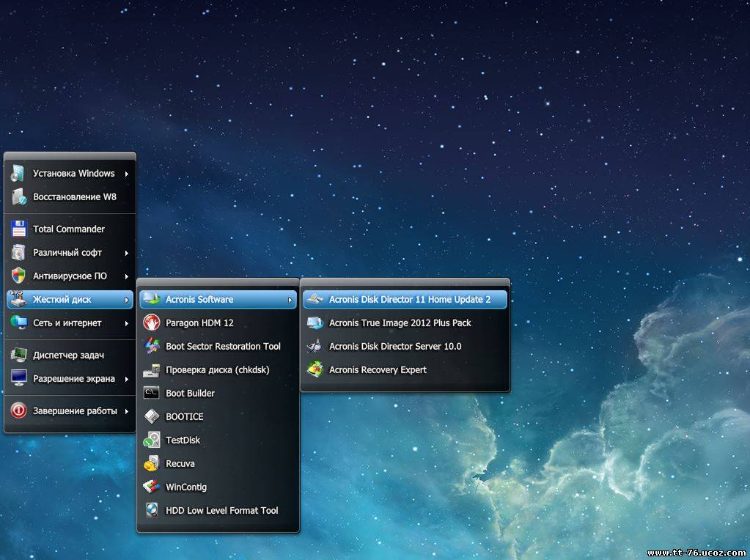Viewport: 750px width, 560px height.
Task: Run Проверка диска (chkdsk) entry
Action: (218, 369)
